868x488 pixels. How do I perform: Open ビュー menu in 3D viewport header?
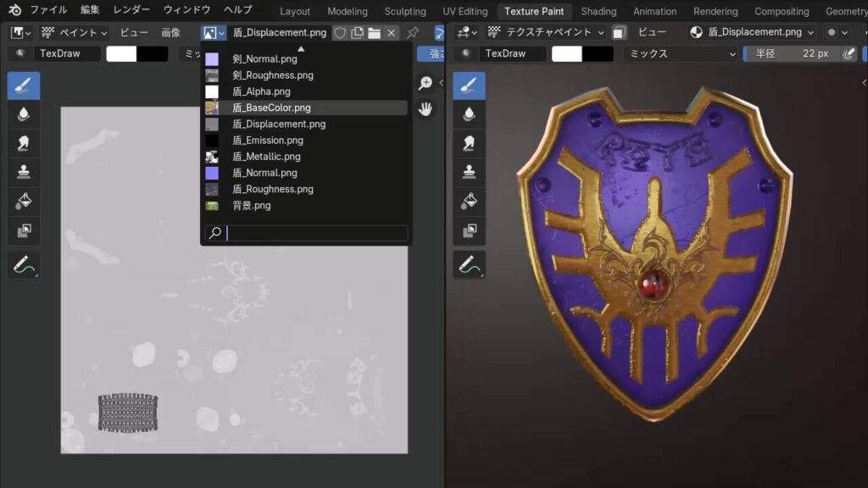pyautogui.click(x=652, y=33)
